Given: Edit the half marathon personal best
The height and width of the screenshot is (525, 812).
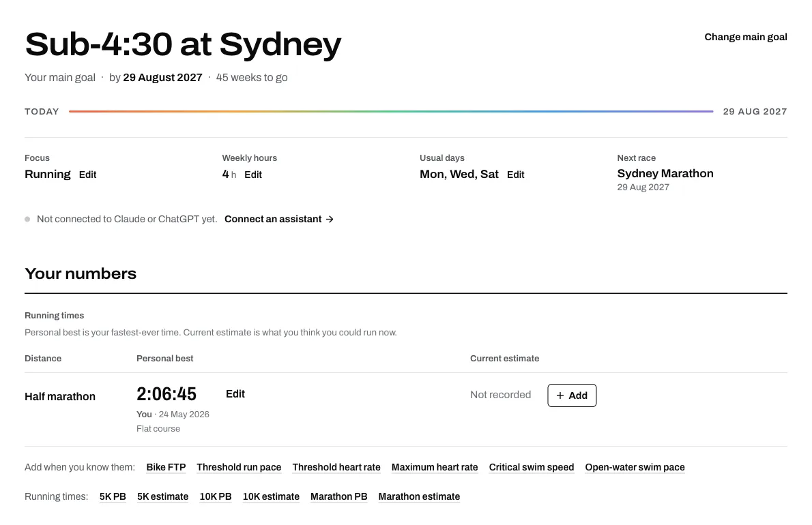Looking at the screenshot, I should (x=235, y=394).
